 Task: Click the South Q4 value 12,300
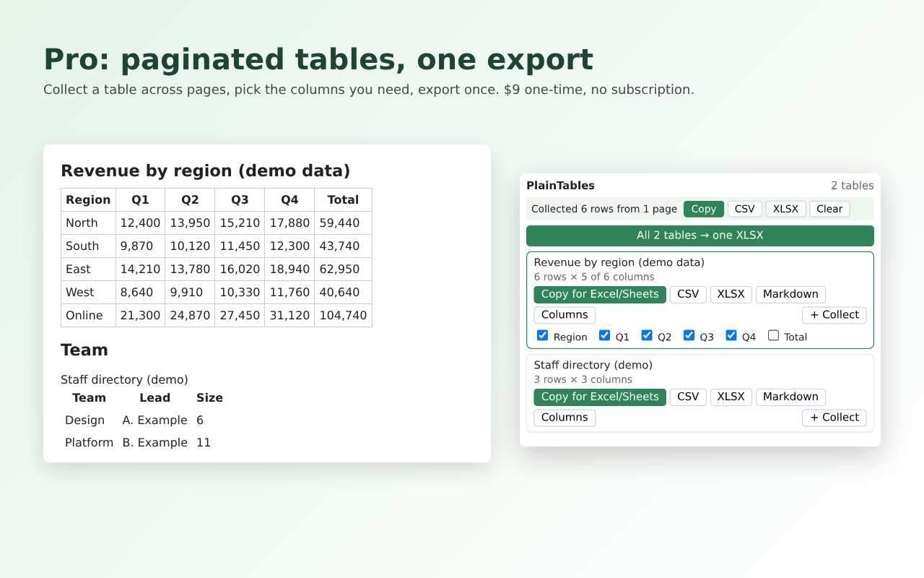(289, 246)
